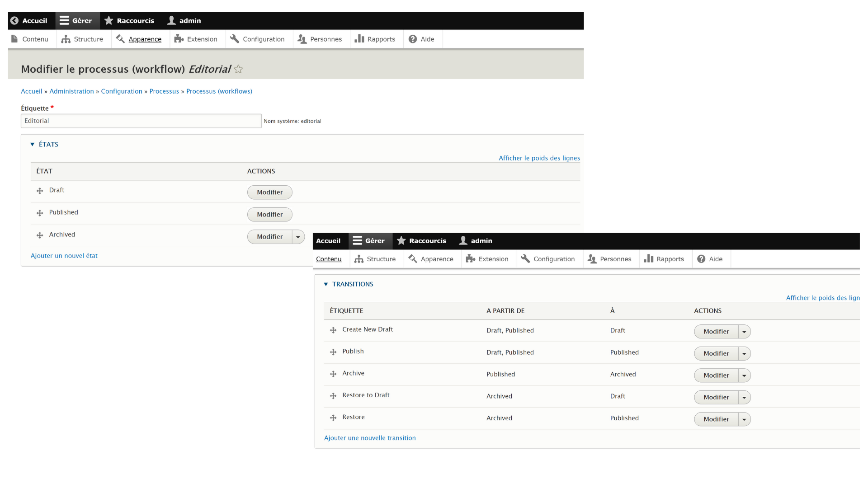Click Ajouter une nouvelle transition link

[x=370, y=438]
